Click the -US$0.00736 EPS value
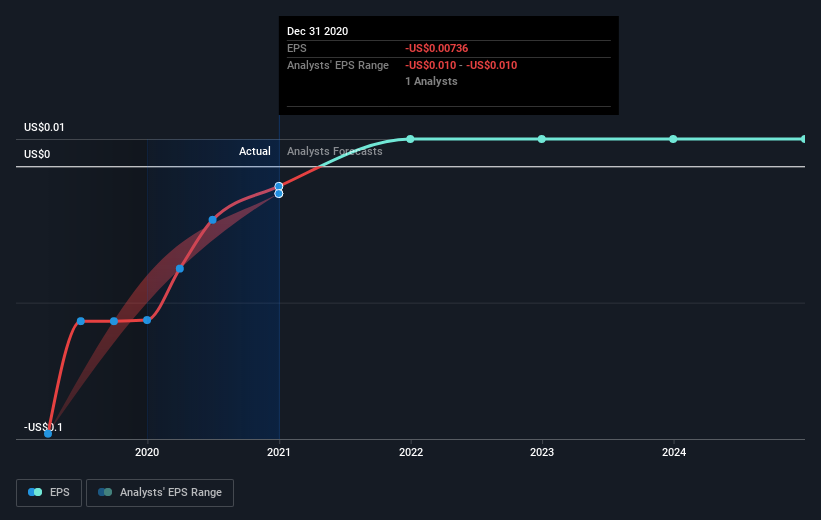 [x=437, y=48]
